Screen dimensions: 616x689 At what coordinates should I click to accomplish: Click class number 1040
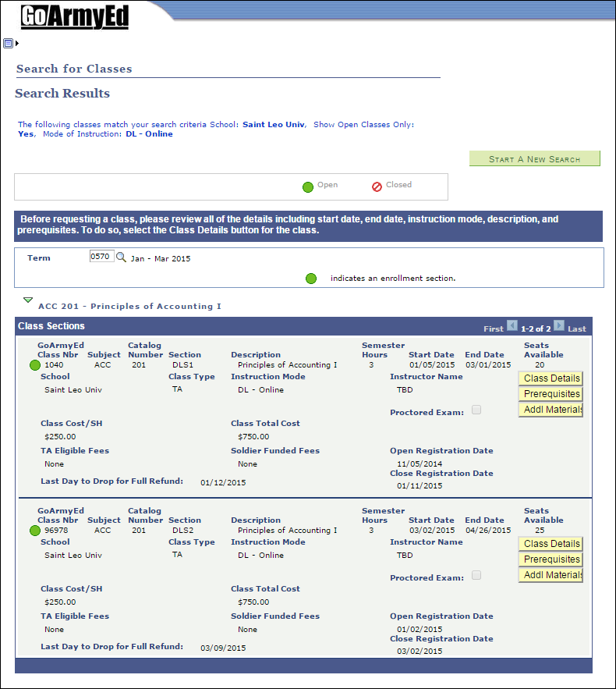tap(54, 365)
